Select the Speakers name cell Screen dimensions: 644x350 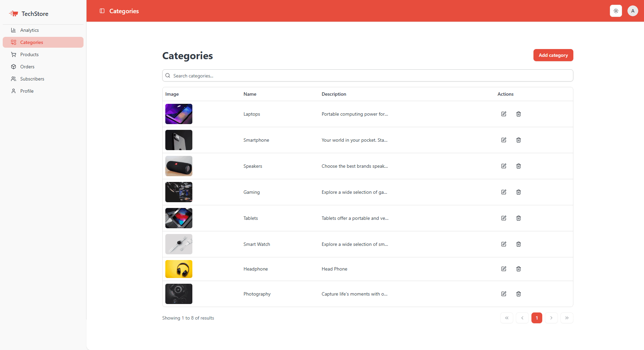coord(253,166)
